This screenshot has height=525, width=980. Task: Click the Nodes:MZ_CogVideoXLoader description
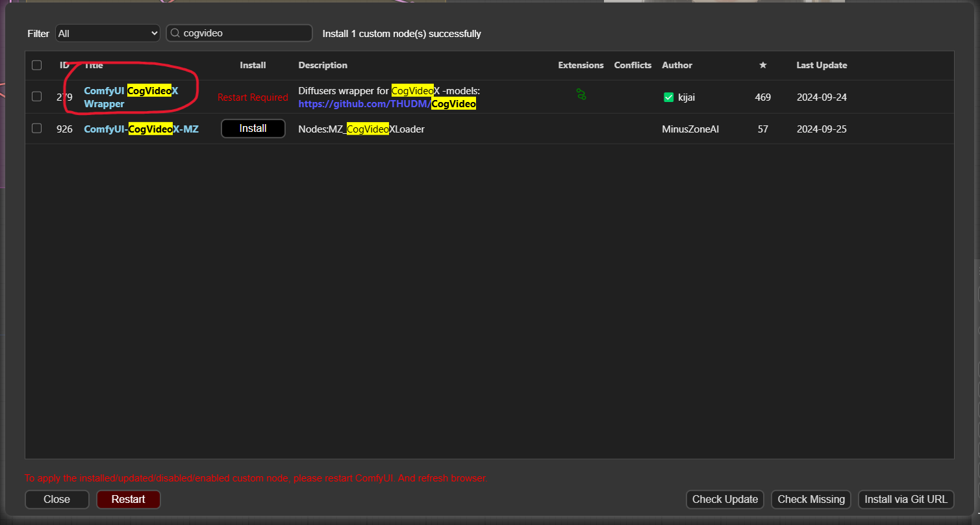(x=361, y=129)
